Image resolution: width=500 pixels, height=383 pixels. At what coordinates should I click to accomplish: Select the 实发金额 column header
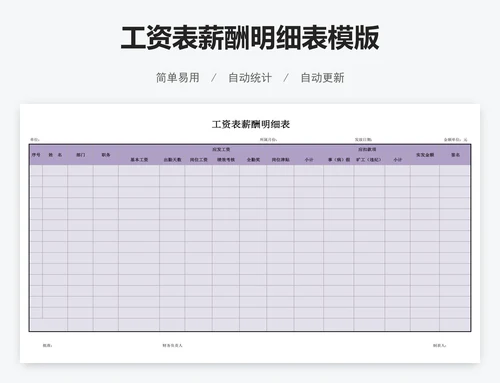pos(425,155)
